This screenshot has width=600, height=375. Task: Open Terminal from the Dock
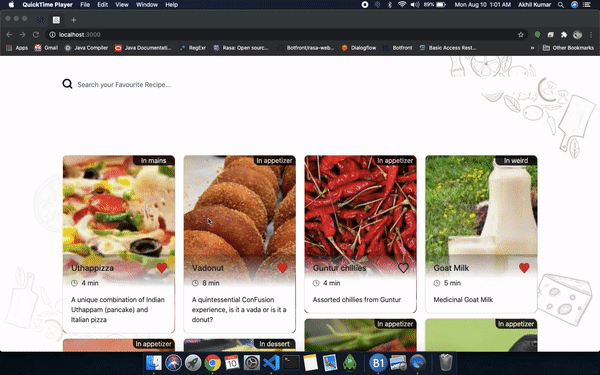tap(291, 362)
